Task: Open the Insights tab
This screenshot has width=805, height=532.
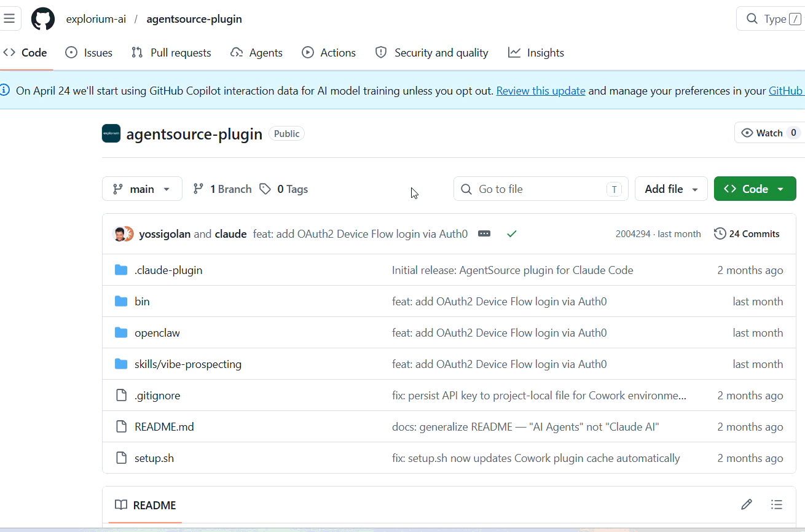Action: (536, 53)
